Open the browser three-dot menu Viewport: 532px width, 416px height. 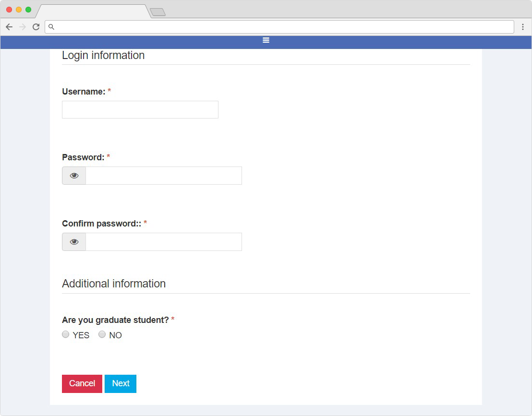tap(523, 27)
